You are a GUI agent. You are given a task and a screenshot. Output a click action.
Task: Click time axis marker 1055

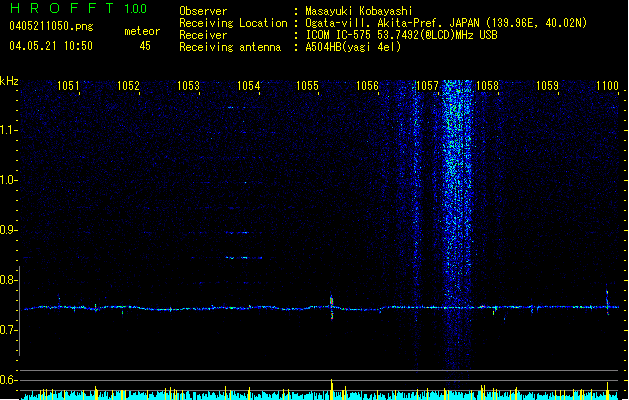307,86
